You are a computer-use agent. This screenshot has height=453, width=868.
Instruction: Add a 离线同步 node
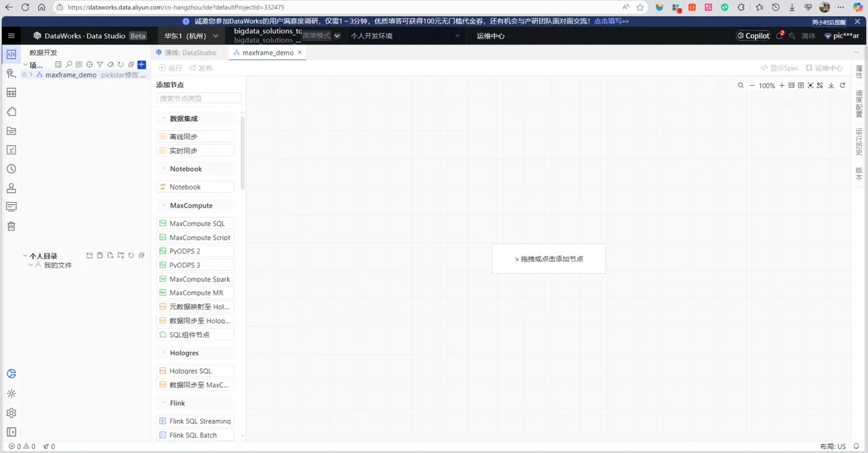click(195, 136)
